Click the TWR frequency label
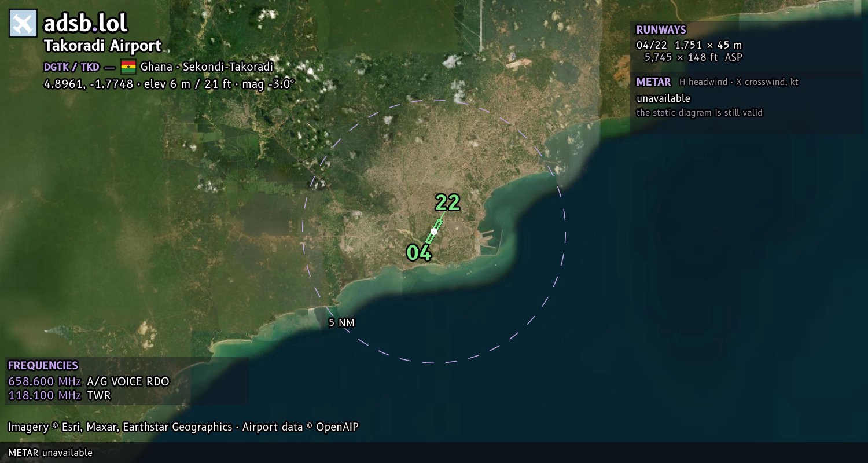The width and height of the screenshot is (868, 463). point(98,396)
